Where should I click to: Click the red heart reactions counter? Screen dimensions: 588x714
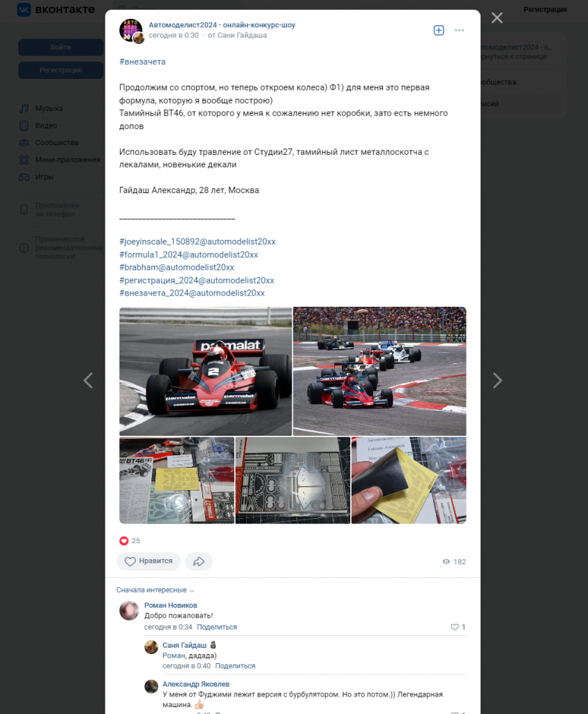[x=129, y=540]
